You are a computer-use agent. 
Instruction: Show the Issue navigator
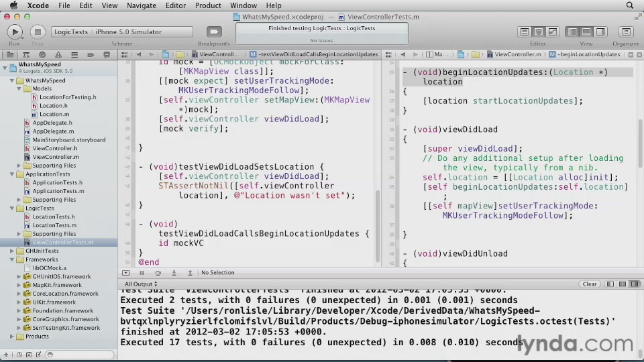pyautogui.click(x=58, y=54)
